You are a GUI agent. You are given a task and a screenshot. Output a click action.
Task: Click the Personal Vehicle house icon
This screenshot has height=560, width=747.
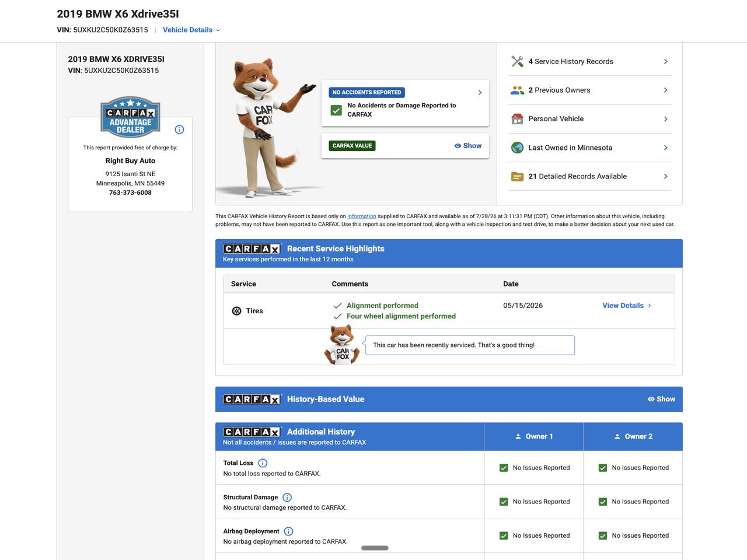(x=517, y=119)
